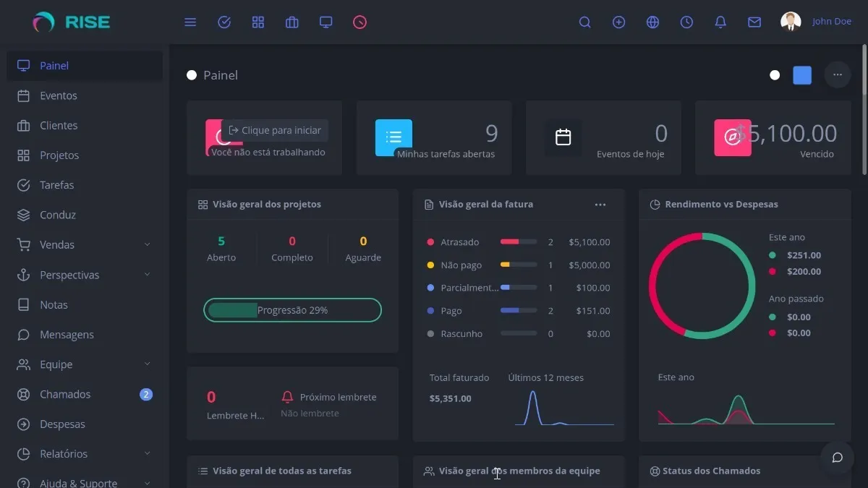Open monitor icon in top toolbar

(x=326, y=22)
